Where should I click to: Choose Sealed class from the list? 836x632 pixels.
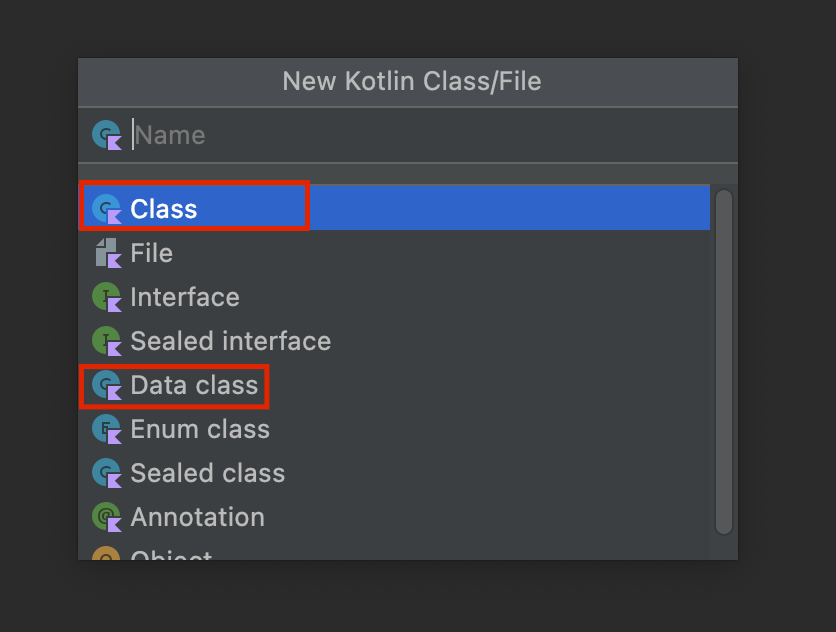[x=208, y=473]
